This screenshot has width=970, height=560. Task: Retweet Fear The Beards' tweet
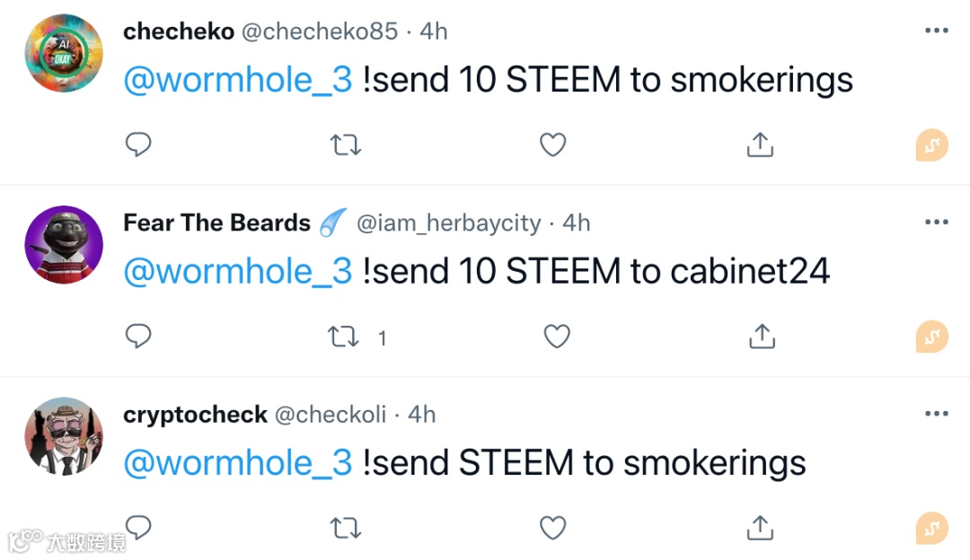click(343, 337)
